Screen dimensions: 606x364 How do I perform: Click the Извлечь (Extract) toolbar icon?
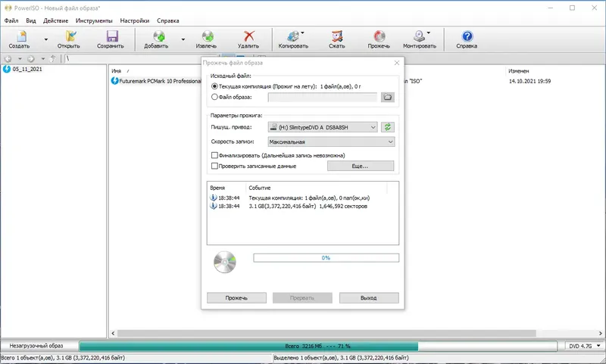point(206,39)
